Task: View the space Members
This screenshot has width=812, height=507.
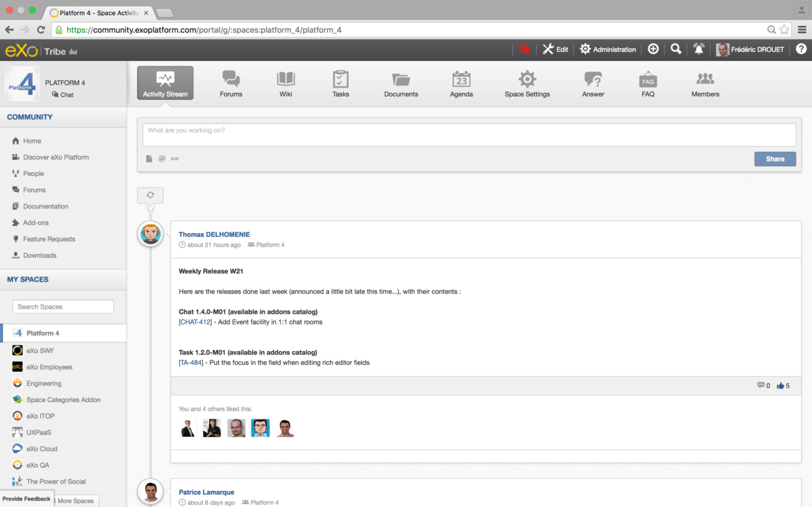Action: (x=705, y=82)
